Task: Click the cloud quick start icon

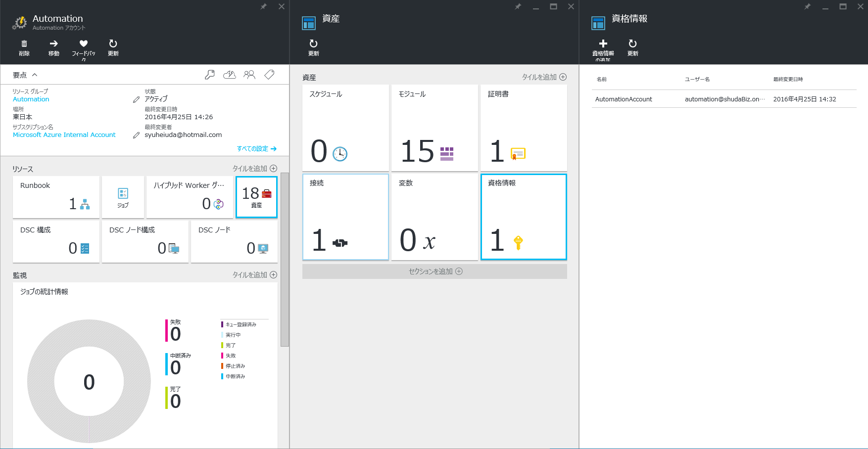Action: tap(230, 75)
